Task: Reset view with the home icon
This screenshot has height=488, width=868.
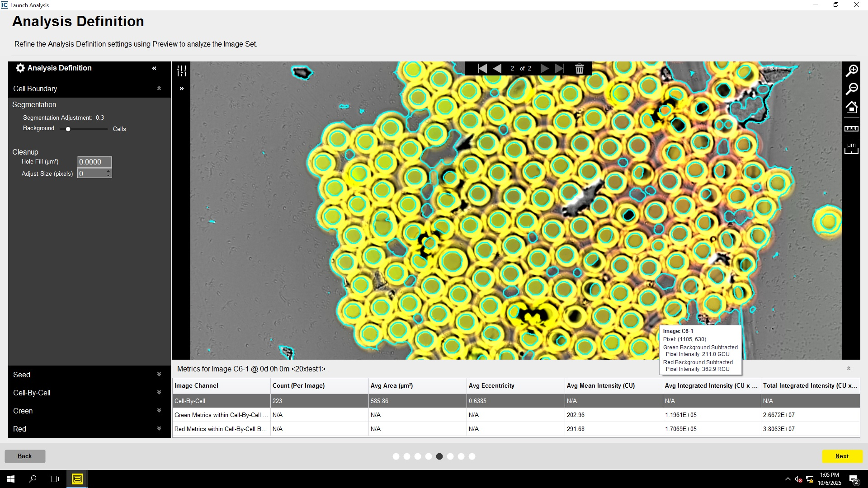Action: click(852, 108)
